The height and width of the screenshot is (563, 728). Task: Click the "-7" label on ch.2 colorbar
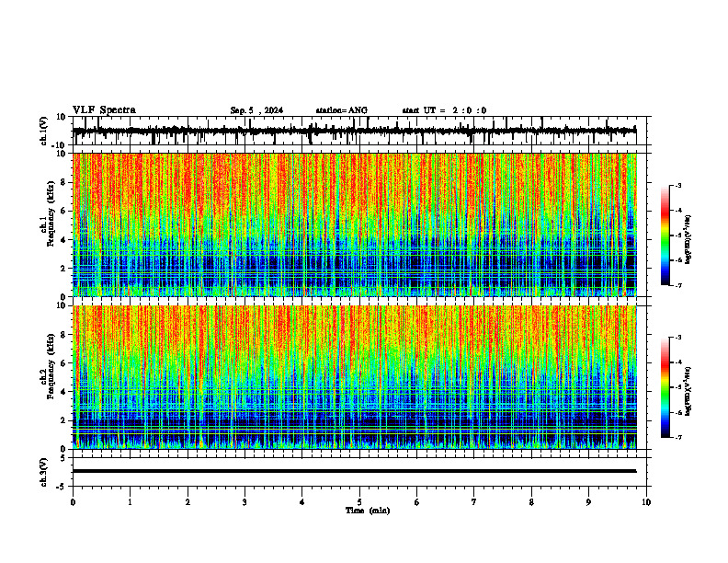pyautogui.click(x=677, y=438)
